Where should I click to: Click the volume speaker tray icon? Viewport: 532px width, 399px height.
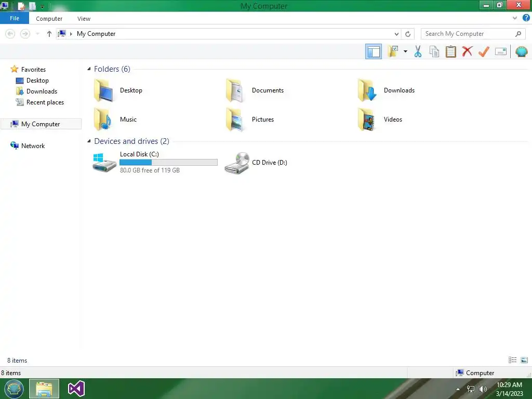[483, 389]
